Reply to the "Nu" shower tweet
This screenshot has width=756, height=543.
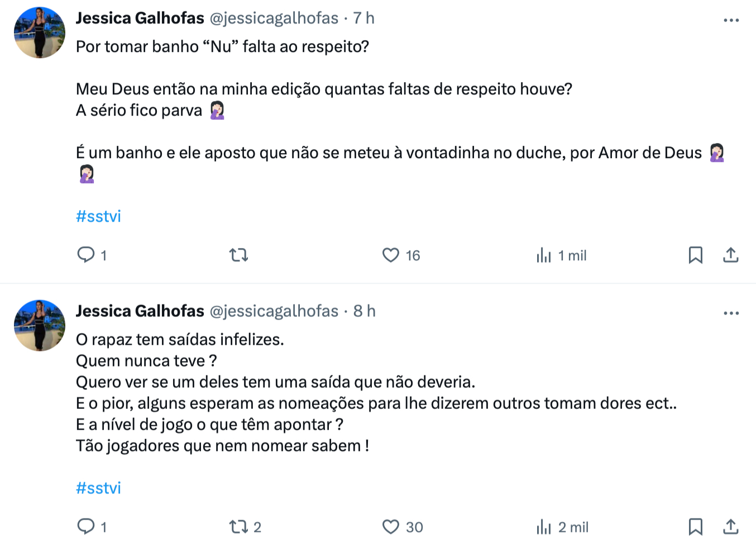point(86,255)
